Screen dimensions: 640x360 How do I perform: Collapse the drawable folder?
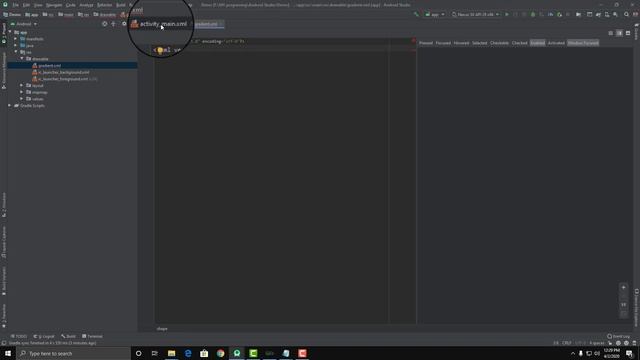coord(22,59)
